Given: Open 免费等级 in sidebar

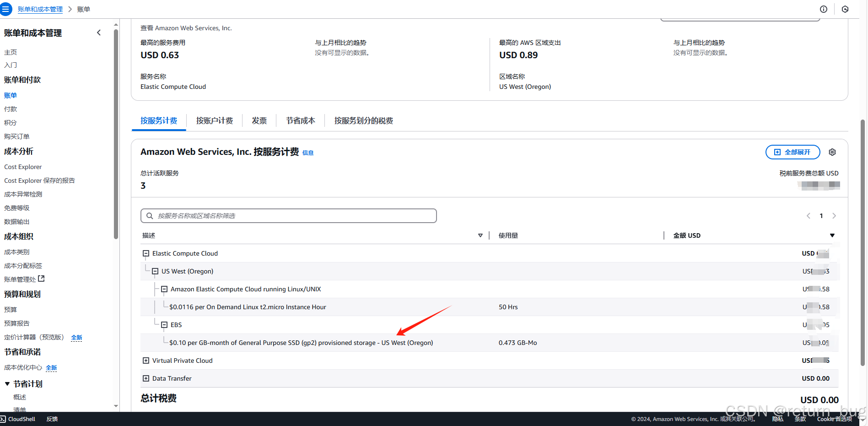Looking at the screenshot, I should point(17,208).
